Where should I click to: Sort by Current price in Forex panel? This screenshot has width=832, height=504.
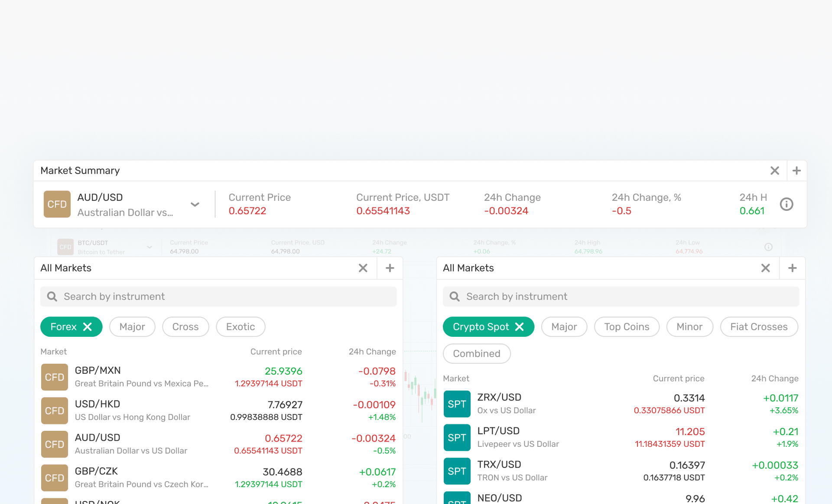tap(276, 352)
